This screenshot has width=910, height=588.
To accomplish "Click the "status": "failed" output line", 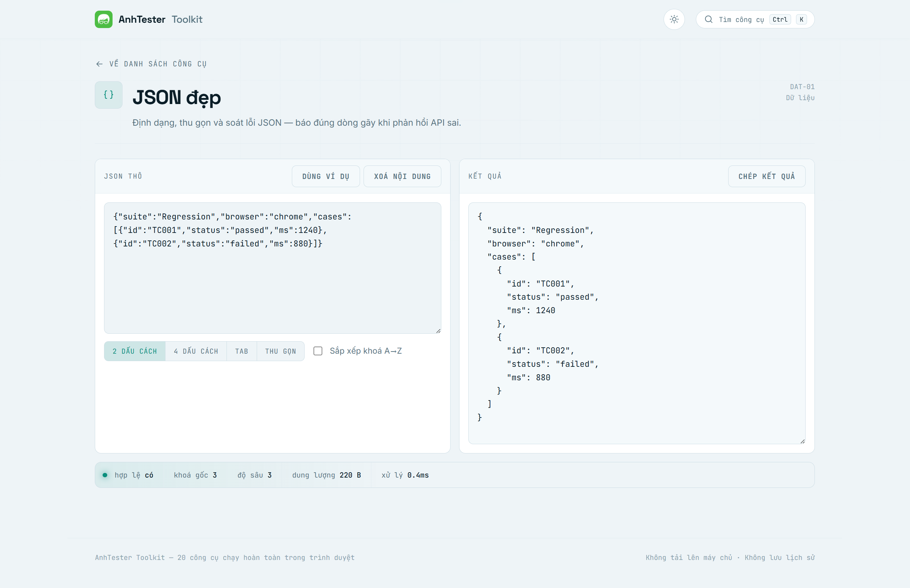I will (552, 364).
